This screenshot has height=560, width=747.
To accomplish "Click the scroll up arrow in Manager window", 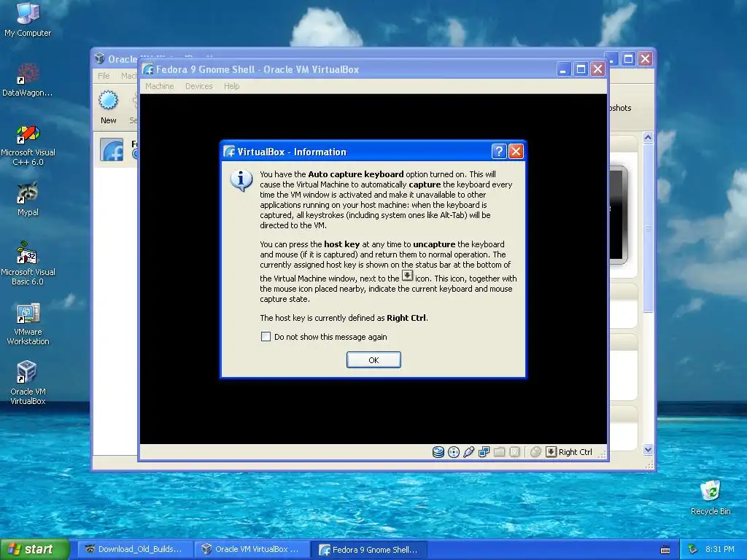I will (x=648, y=138).
